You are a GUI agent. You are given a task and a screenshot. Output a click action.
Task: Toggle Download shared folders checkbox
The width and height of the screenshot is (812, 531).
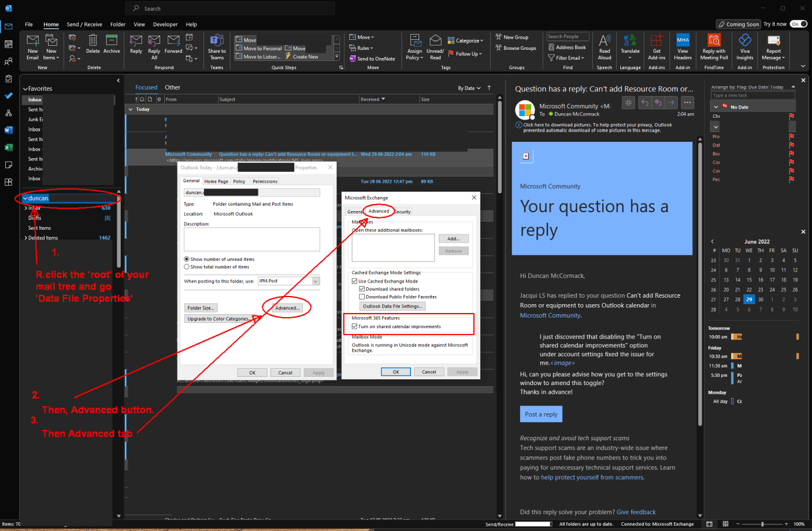pos(362,289)
